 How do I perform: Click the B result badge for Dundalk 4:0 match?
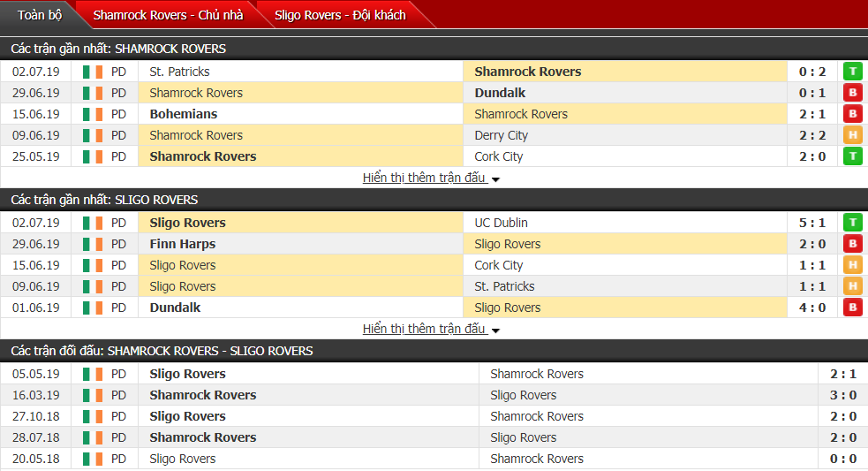coord(852,307)
